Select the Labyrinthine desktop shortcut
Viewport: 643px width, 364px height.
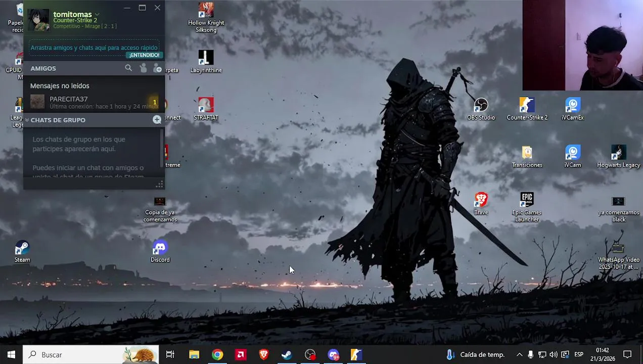click(206, 62)
